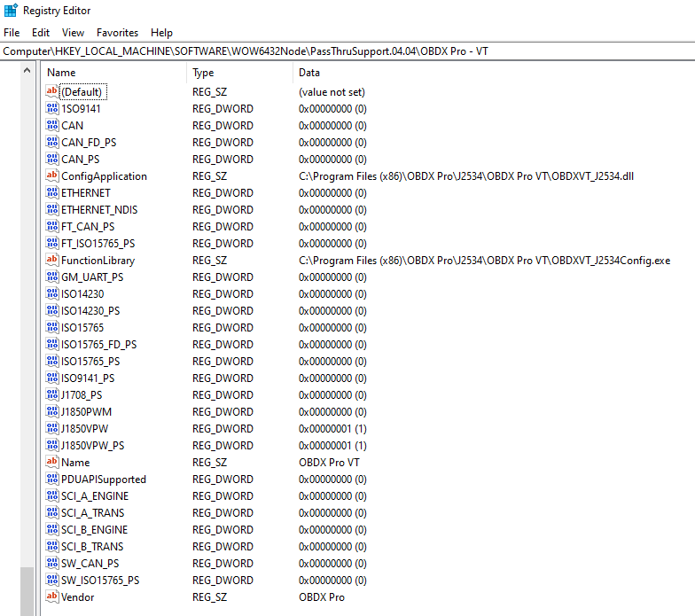Click the 'OBDX Pro' Vendor data cell
Screen dimensions: 695x616
coord(321,597)
